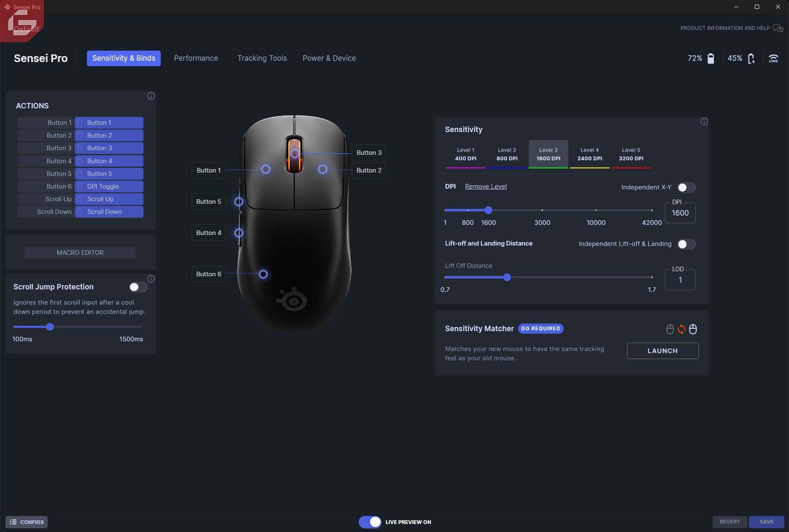The image size is (789, 532).
Task: Click the Button 3 label box on mouse diagram
Action: coord(369,153)
